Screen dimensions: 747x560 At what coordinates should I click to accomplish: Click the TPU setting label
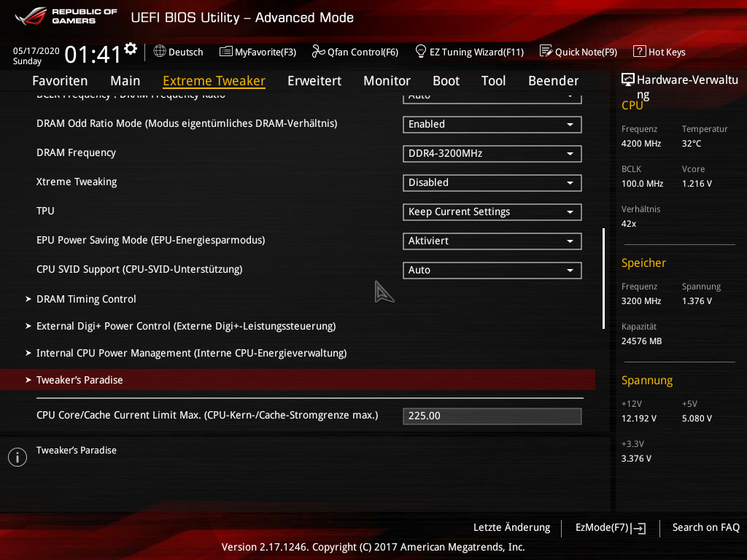coord(45,211)
